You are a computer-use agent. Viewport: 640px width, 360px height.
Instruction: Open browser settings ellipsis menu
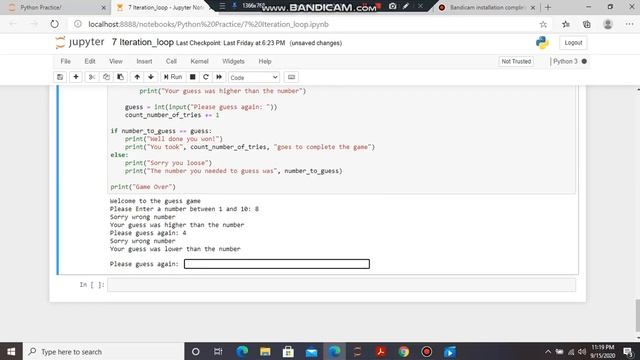tap(629, 24)
